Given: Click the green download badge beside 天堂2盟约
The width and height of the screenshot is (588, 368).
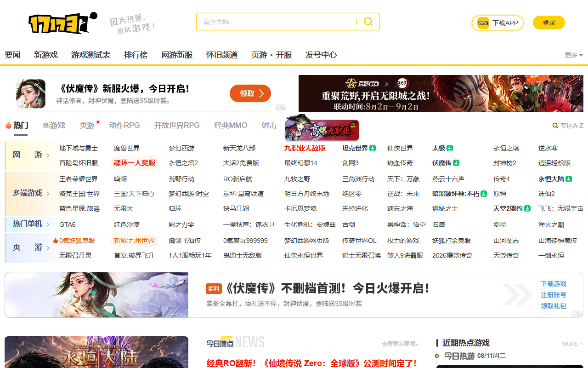Looking at the screenshot, I should pos(527,208).
